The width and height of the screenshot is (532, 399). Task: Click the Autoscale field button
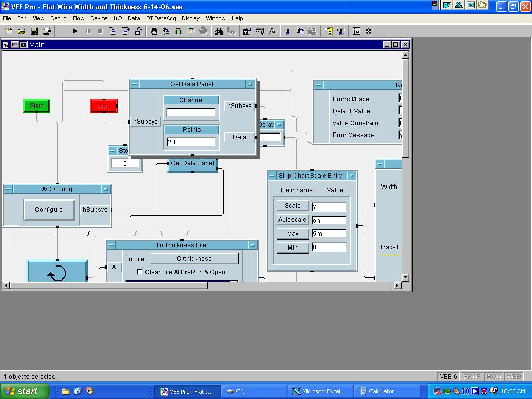[x=292, y=220]
